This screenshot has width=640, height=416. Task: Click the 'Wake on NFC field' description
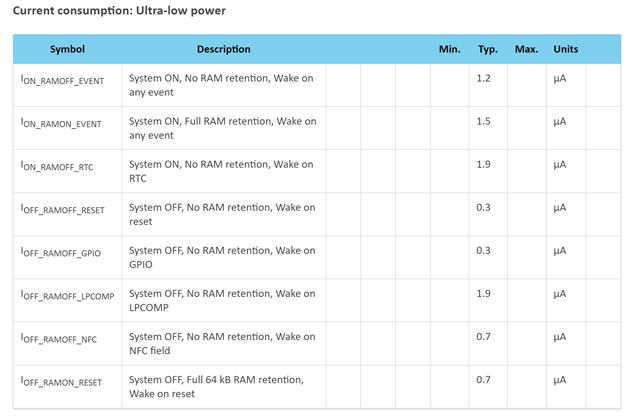[222, 344]
